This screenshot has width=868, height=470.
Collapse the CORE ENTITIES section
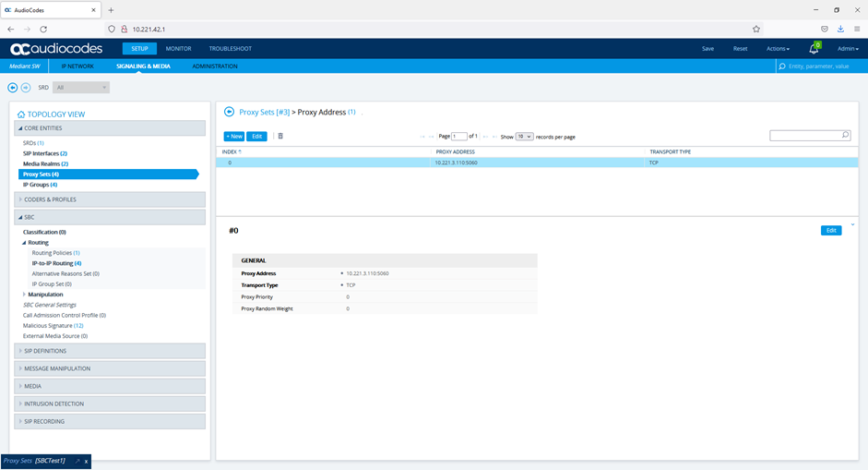110,128
